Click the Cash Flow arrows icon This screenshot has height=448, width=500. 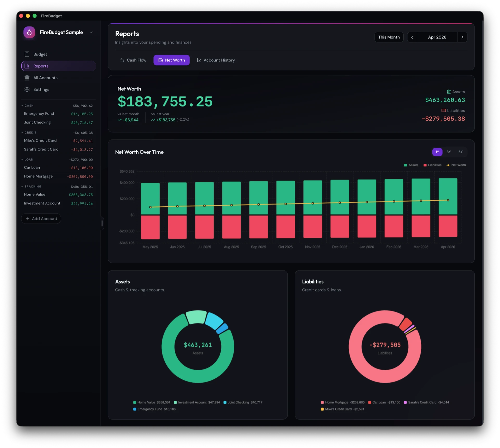(x=122, y=60)
